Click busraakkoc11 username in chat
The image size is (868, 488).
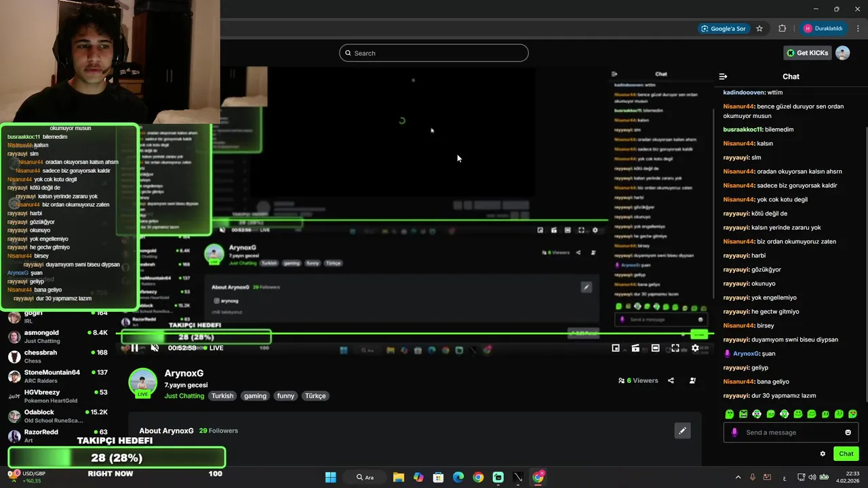pos(743,129)
